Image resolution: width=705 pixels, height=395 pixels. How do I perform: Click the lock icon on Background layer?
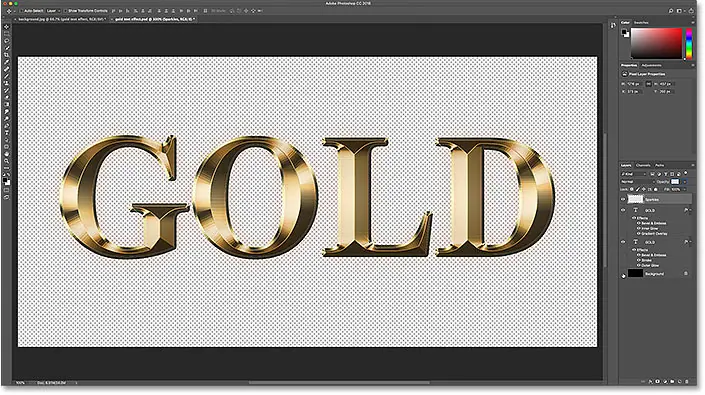686,273
